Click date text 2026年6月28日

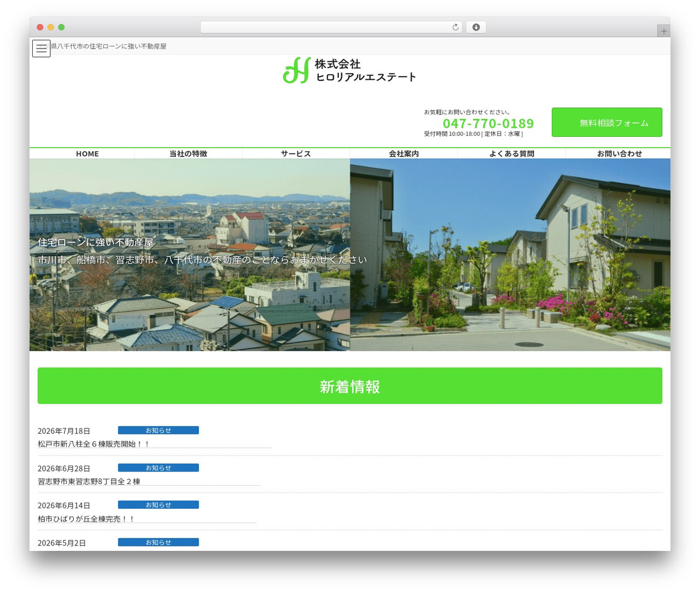click(64, 468)
